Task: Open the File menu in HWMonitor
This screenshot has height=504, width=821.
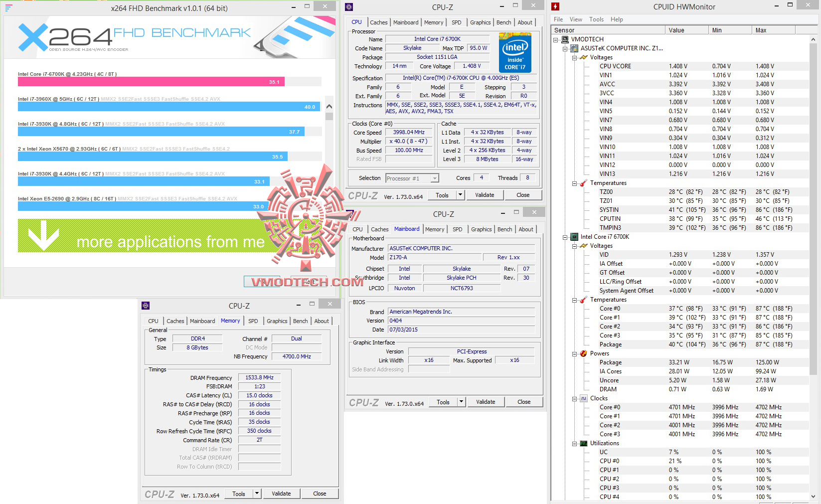Action: coord(558,19)
